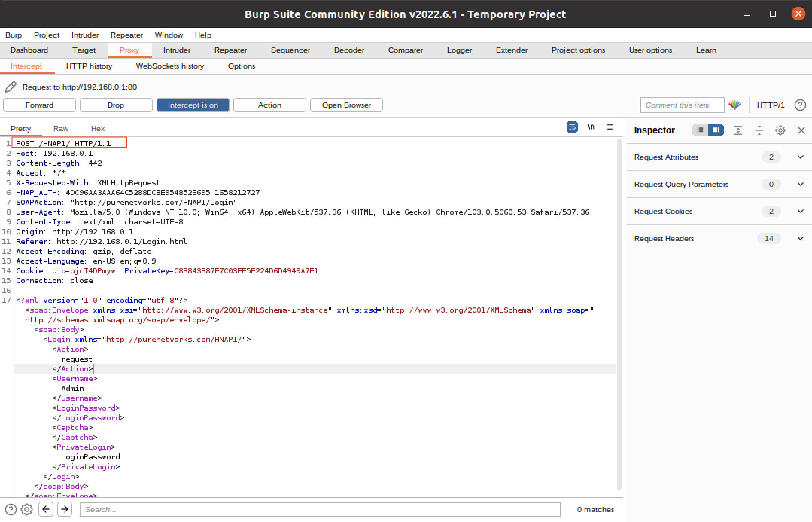
Task: Click Inspector expand all sections icon
Action: [738, 130]
